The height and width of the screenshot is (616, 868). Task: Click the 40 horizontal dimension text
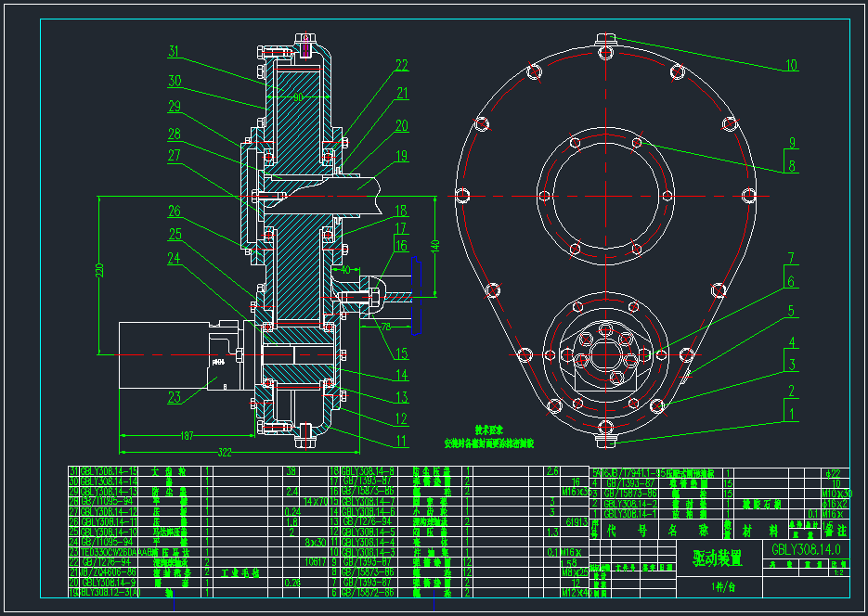345,270
